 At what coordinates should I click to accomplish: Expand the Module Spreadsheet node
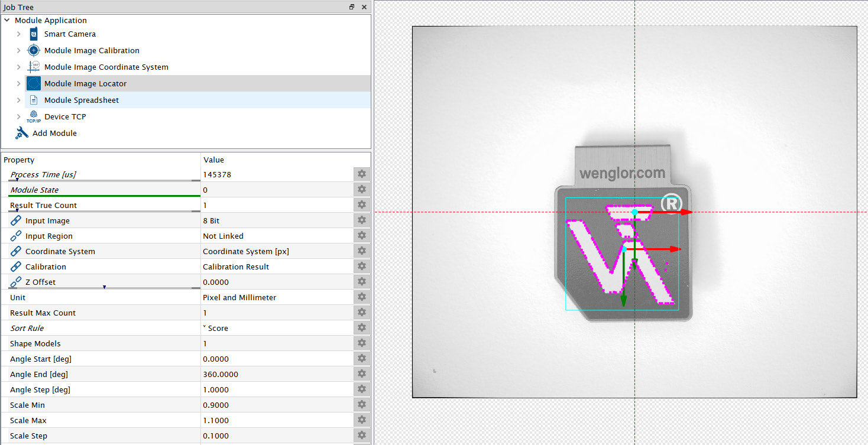(19, 100)
